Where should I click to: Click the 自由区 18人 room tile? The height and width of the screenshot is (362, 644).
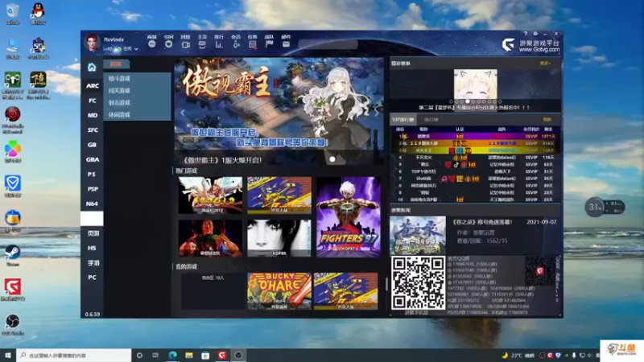coord(213,291)
